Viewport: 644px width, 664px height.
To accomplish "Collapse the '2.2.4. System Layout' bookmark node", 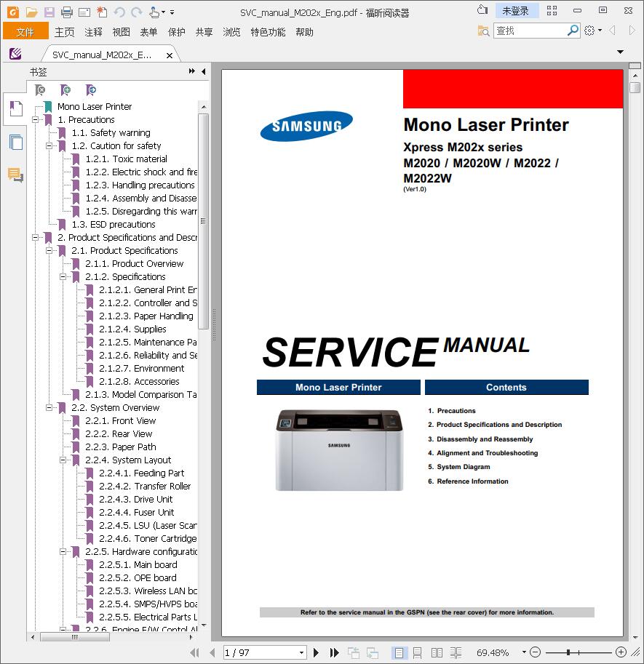I will [63, 460].
